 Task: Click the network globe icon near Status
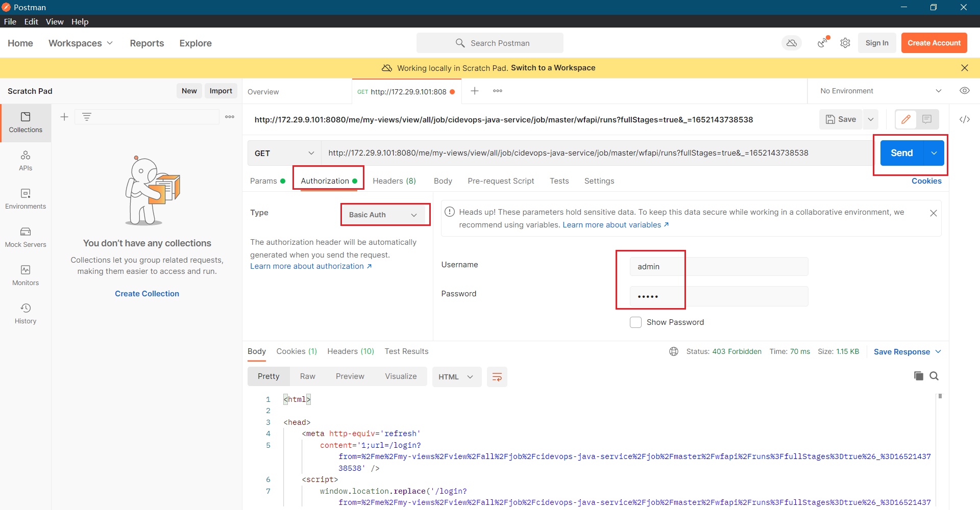[x=674, y=351]
